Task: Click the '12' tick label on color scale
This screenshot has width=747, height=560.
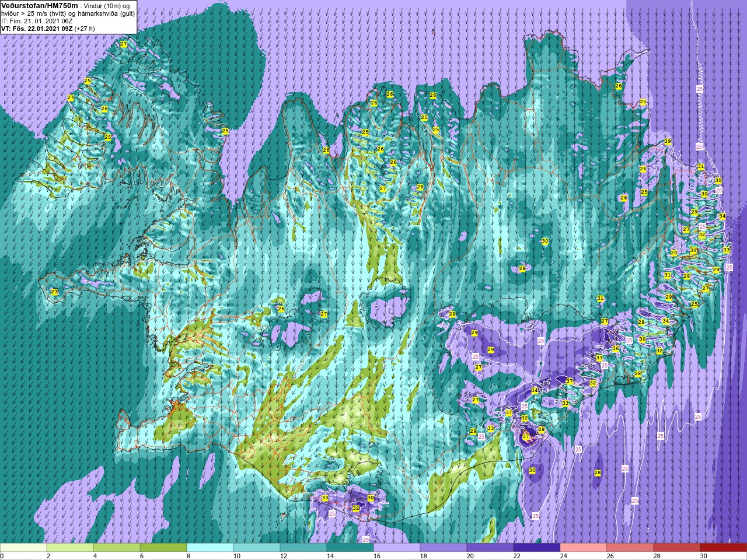Action: pyautogui.click(x=284, y=556)
